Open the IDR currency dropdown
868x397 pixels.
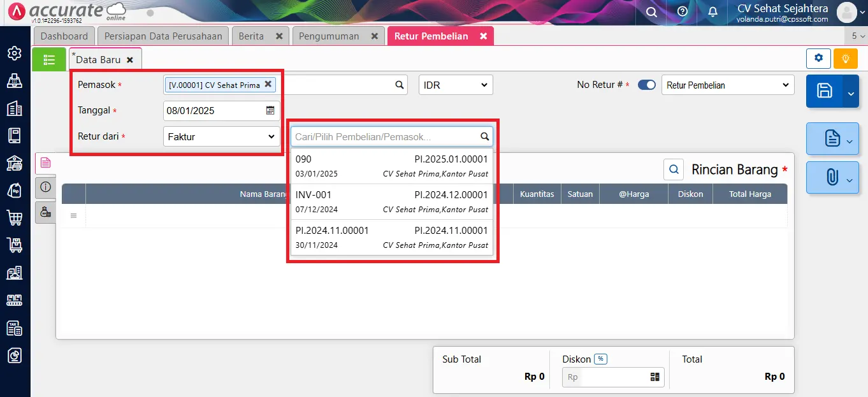(x=456, y=85)
